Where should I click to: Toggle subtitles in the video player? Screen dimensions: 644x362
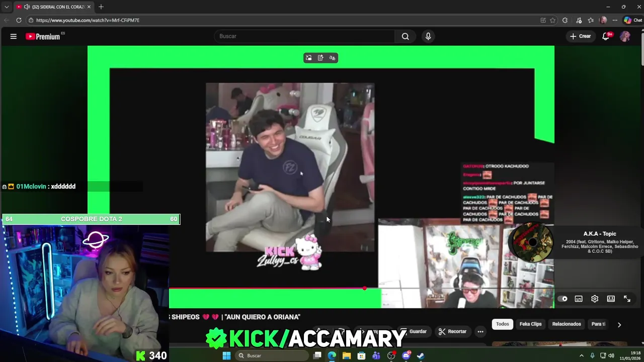[x=579, y=299]
